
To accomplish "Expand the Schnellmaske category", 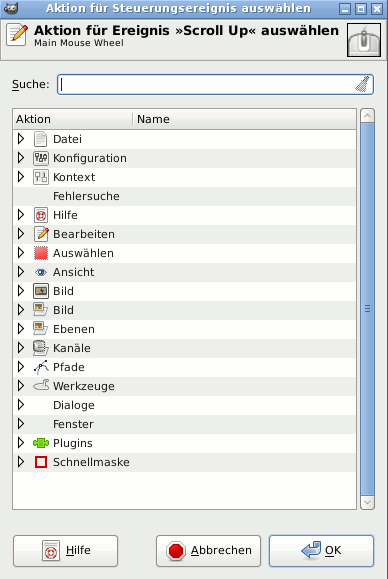I will coord(21,462).
